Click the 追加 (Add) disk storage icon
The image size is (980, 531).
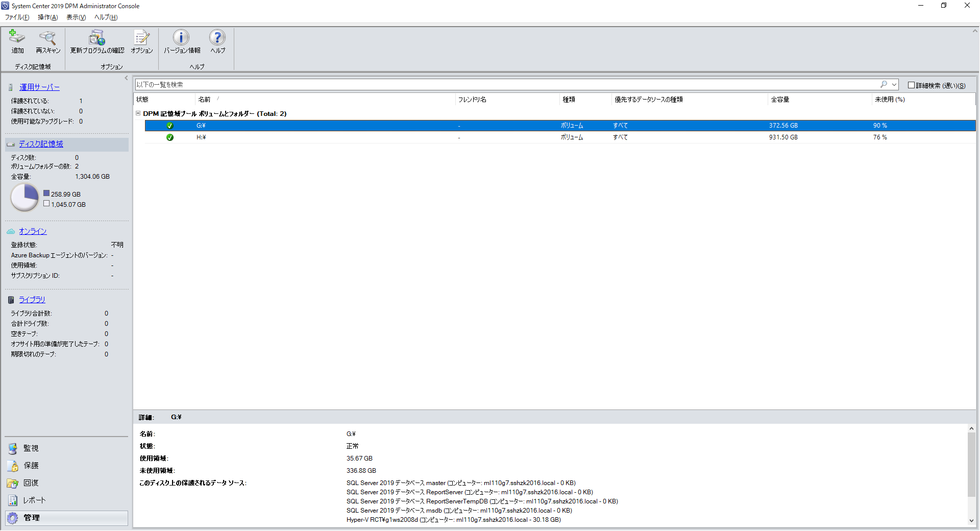point(17,41)
